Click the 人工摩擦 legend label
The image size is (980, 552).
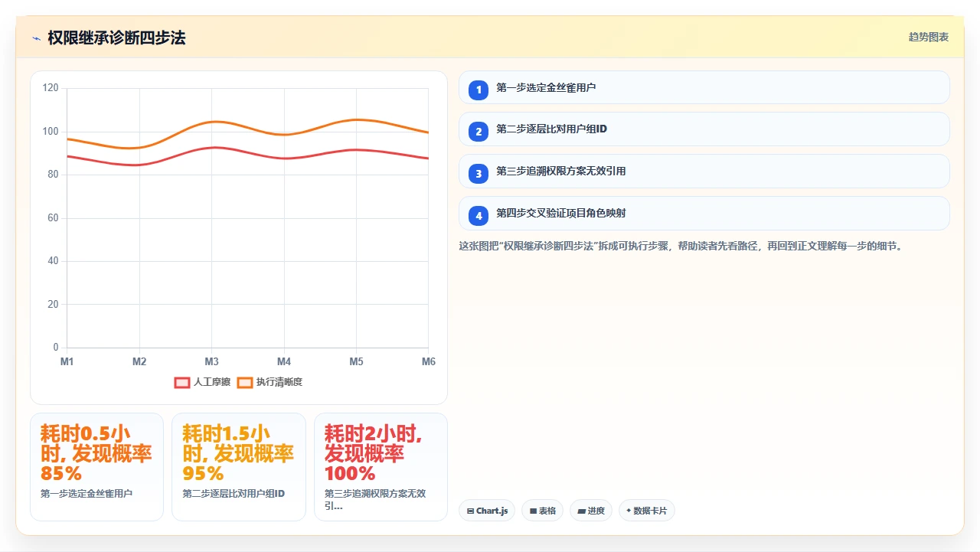point(212,382)
